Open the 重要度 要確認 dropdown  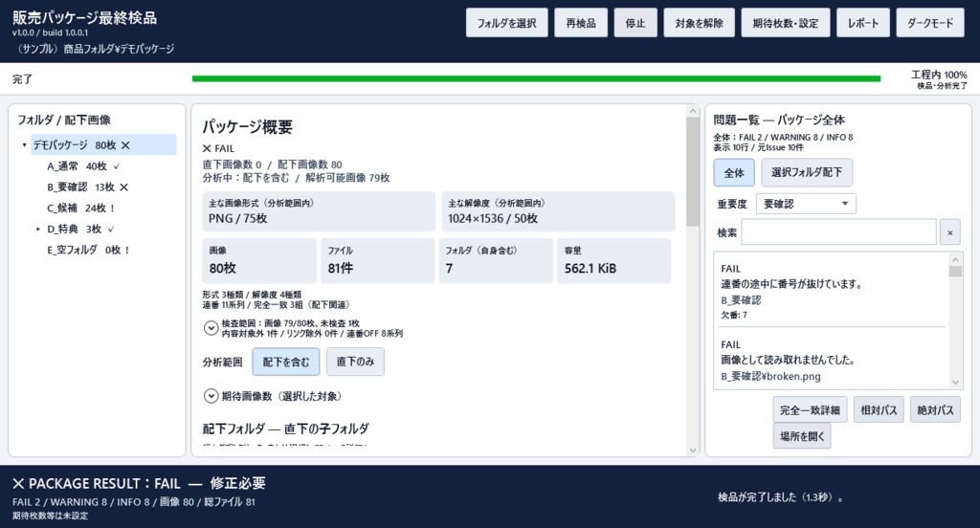tap(806, 204)
